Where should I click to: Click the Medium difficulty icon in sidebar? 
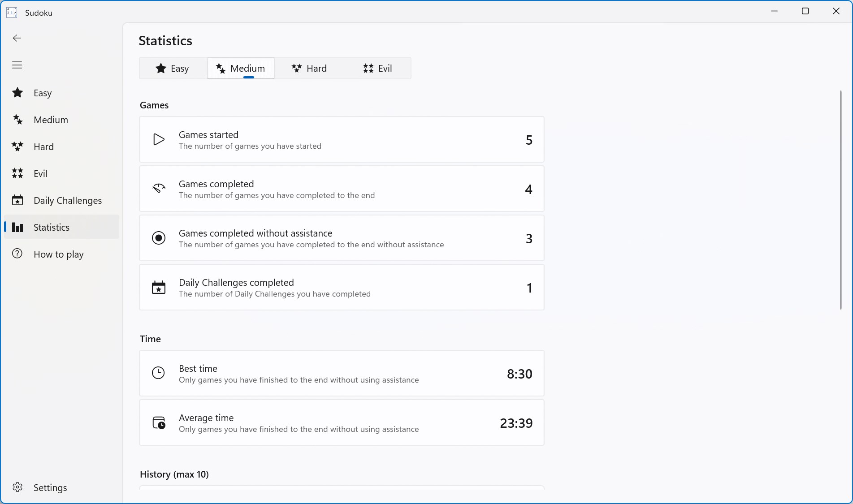click(x=17, y=119)
